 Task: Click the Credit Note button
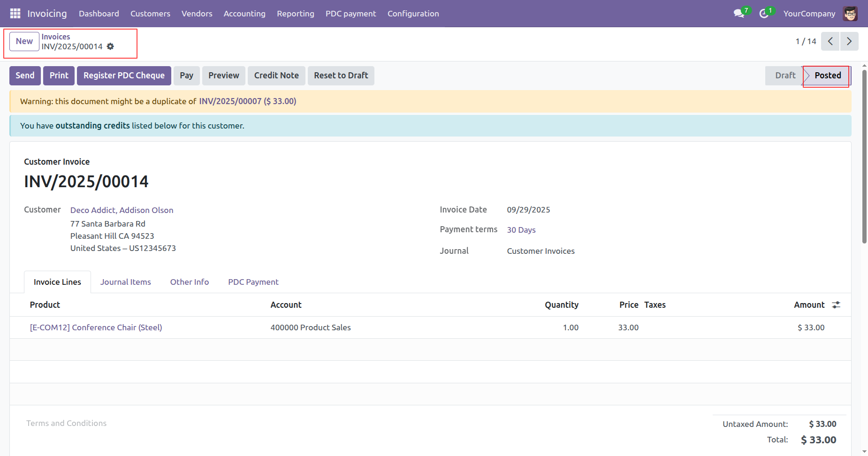click(276, 76)
